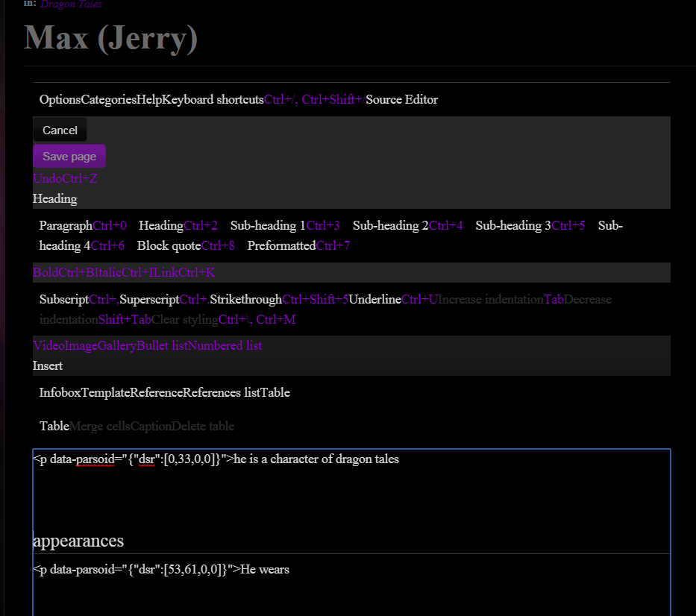
Task: Apply Superscript text style
Action: (x=149, y=300)
